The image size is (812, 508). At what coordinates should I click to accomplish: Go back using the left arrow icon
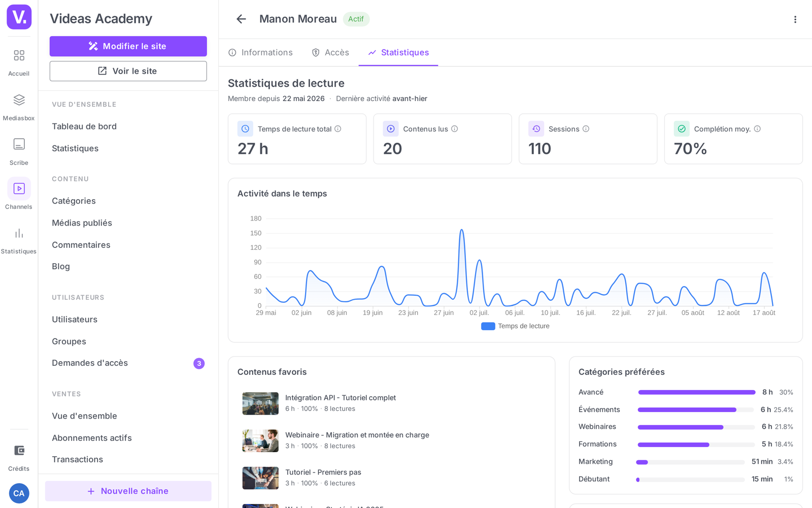pos(241,19)
